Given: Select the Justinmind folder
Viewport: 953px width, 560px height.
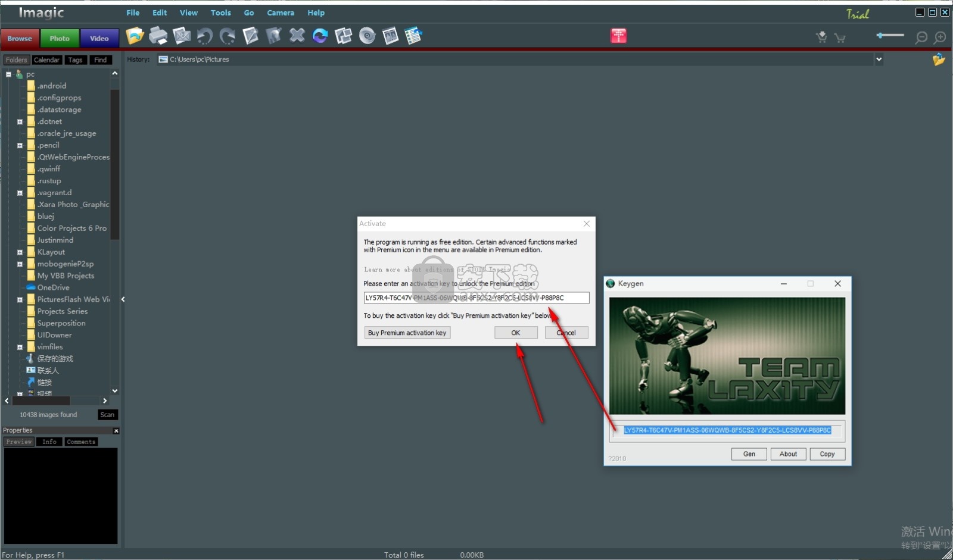Looking at the screenshot, I should click(x=55, y=240).
